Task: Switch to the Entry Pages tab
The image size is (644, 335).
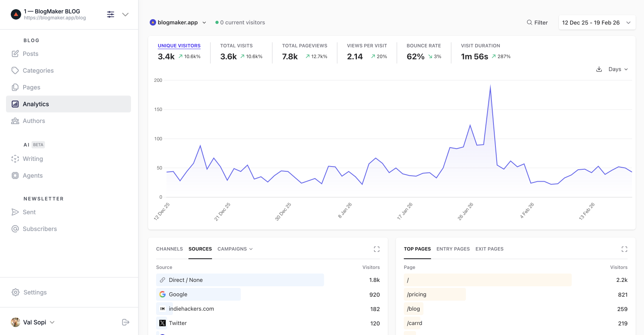Action: point(453,249)
